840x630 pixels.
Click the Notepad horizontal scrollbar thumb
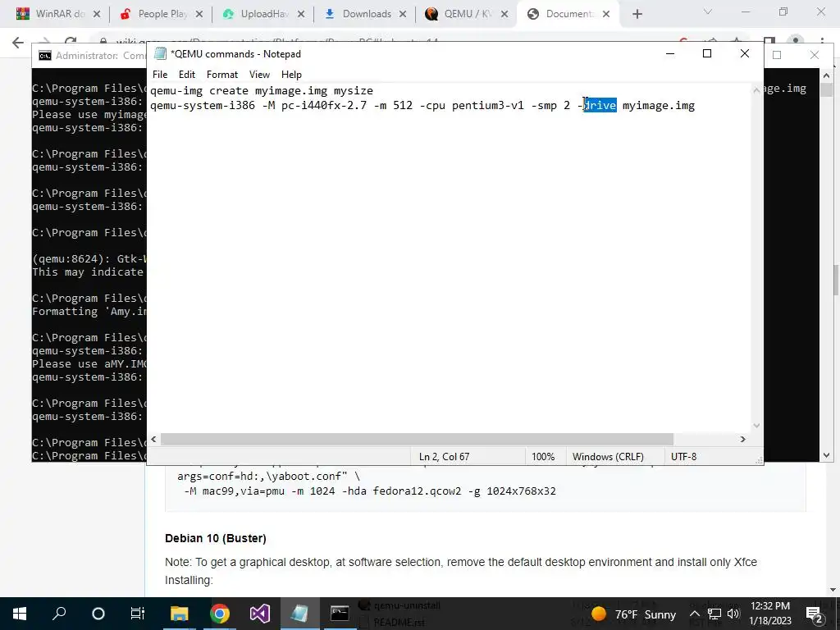click(x=417, y=440)
